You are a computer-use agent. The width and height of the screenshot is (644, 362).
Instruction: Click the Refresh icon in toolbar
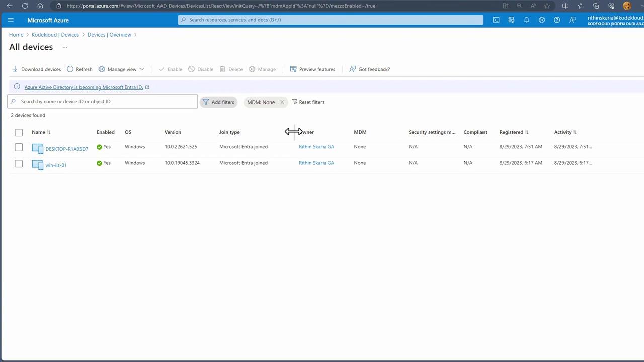70,69
